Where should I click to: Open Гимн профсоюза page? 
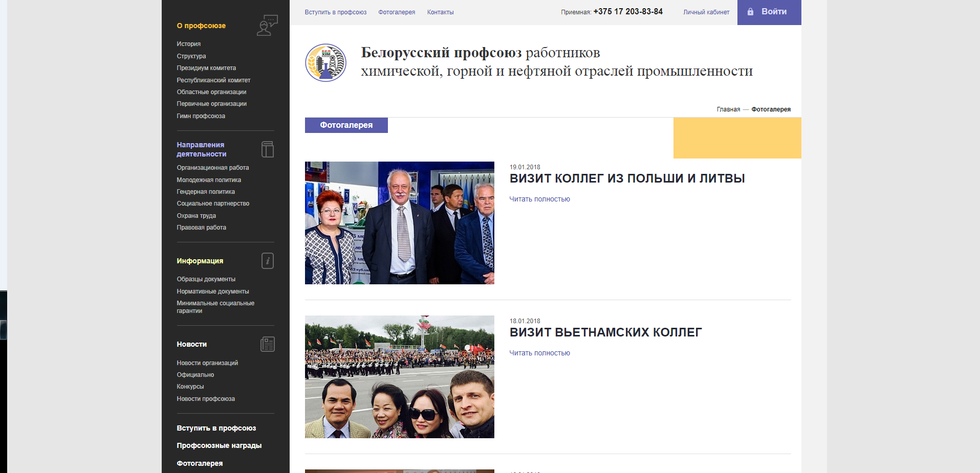pyautogui.click(x=201, y=116)
